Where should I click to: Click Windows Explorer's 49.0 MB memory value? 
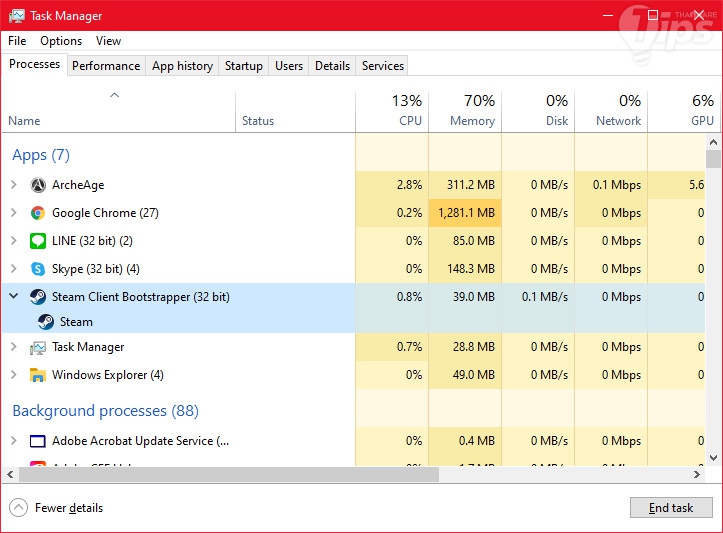tap(474, 375)
